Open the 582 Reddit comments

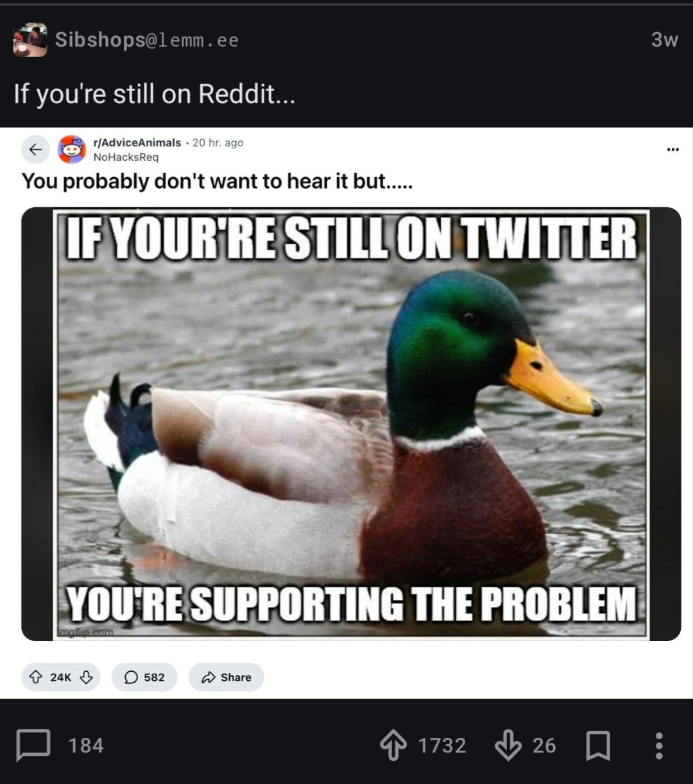(x=144, y=677)
